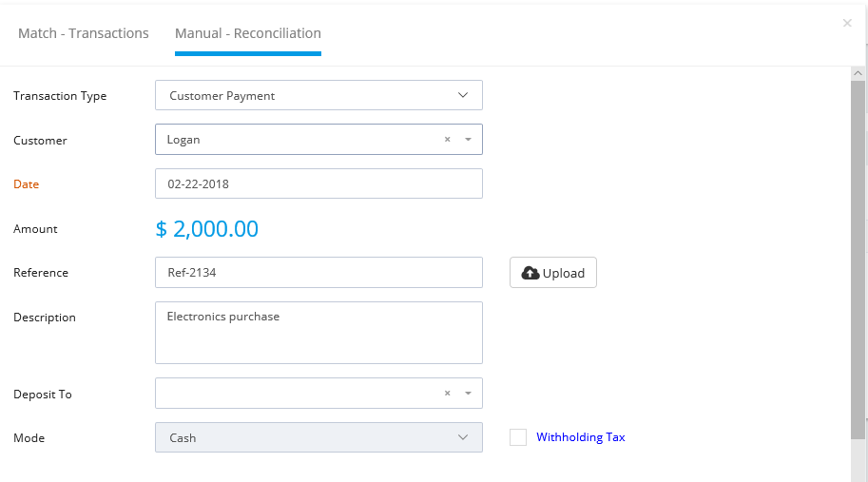Open Customer list using caret arrow
Viewport: 868px width, 482px height.
point(469,140)
